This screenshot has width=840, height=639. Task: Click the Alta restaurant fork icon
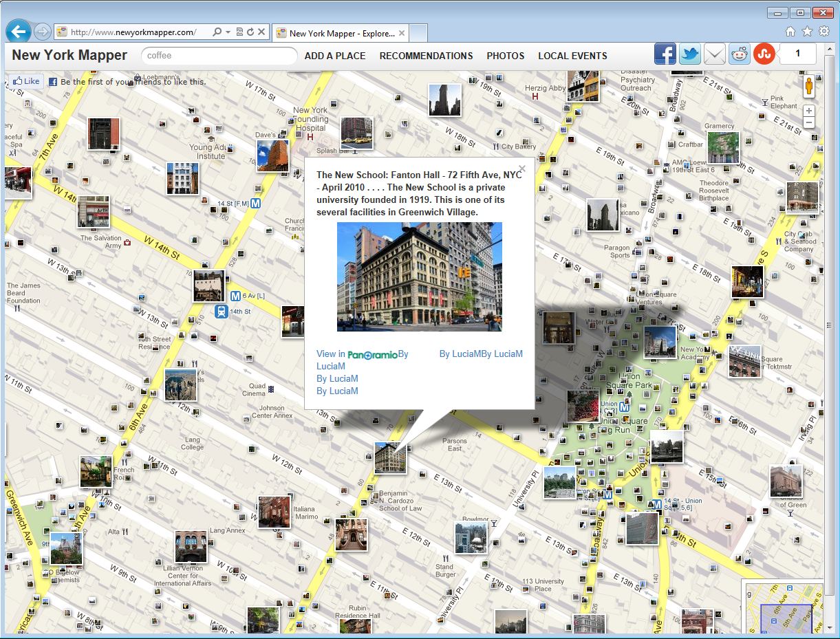coord(125,532)
